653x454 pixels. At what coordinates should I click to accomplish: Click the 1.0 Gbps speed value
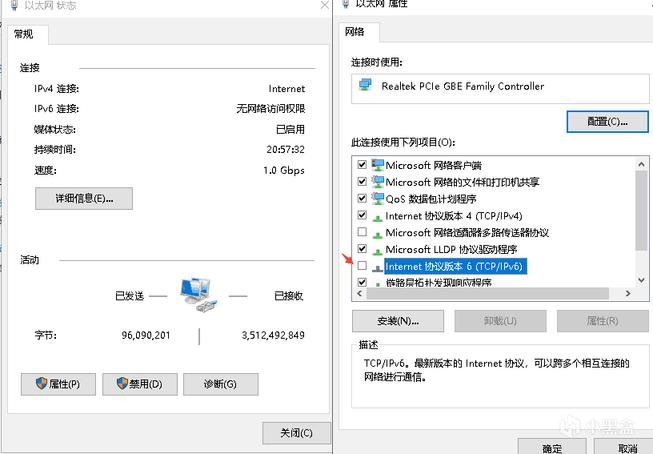point(284,170)
